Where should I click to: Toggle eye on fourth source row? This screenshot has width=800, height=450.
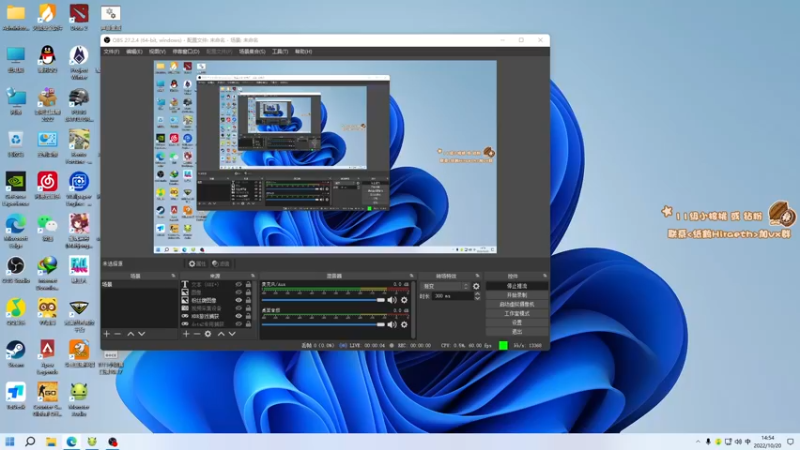pos(238,308)
